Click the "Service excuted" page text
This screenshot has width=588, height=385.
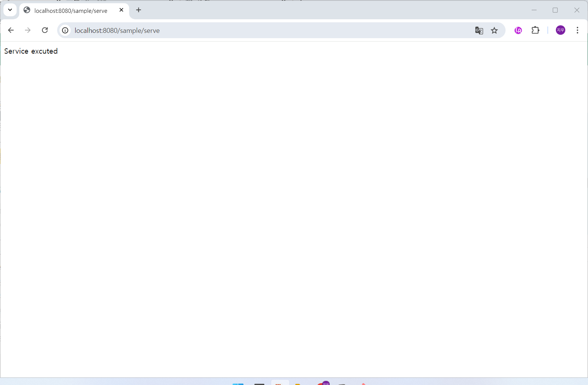31,51
